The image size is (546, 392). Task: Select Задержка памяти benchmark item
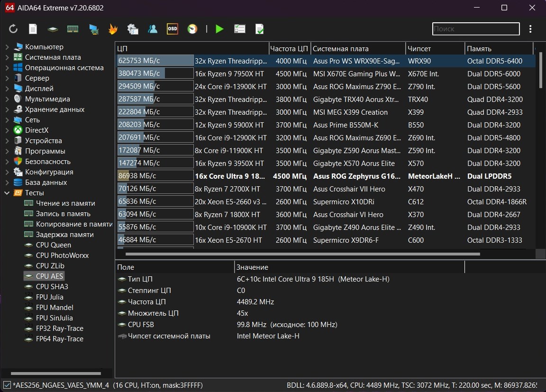coord(64,235)
